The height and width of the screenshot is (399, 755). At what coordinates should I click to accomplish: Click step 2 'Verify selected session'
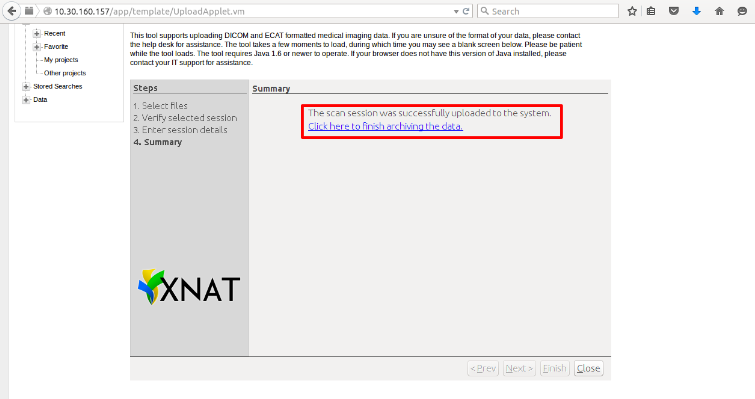click(x=185, y=118)
